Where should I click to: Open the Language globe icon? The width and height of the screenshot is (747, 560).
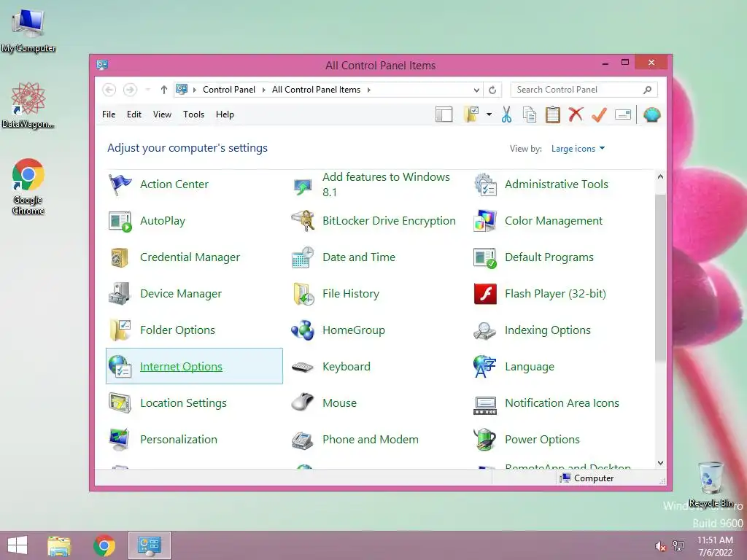(x=485, y=367)
